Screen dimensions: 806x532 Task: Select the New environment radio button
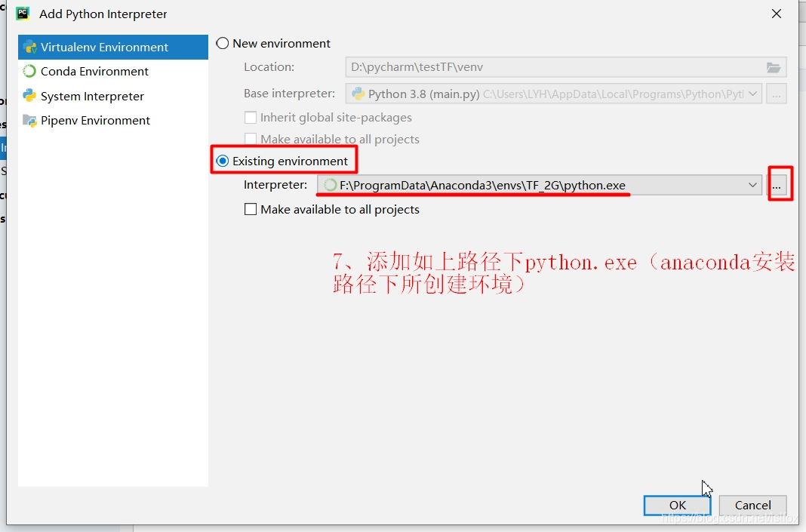(x=222, y=43)
